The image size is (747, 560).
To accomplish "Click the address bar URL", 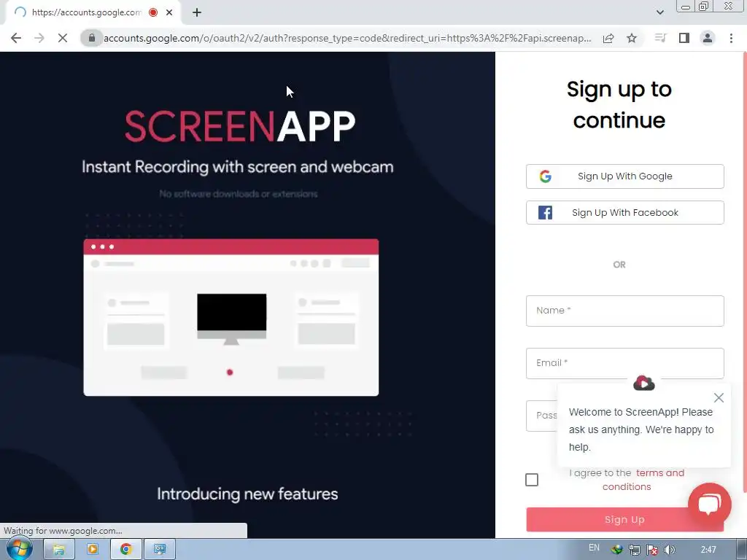I will coord(347,38).
